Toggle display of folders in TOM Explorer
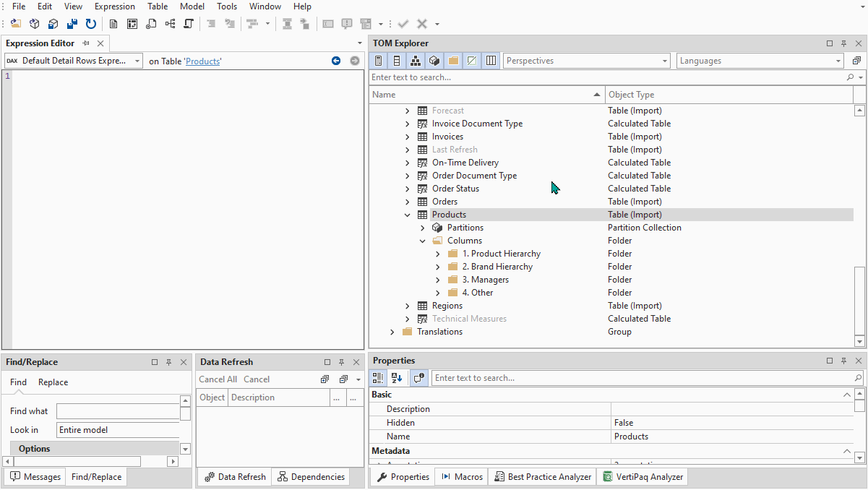Screen dimensions: 868x490 (x=453, y=61)
